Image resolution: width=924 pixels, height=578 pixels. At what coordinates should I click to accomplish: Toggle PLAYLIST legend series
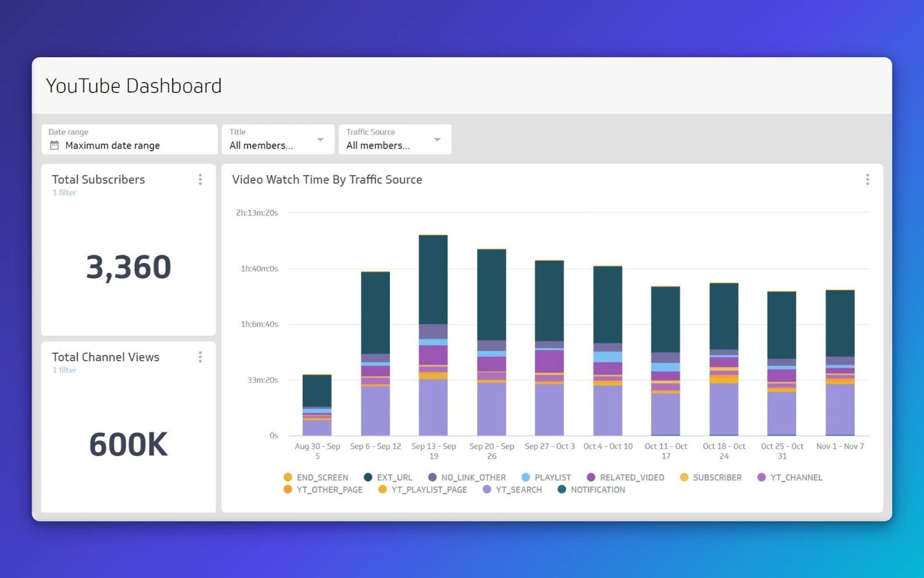tap(546, 477)
